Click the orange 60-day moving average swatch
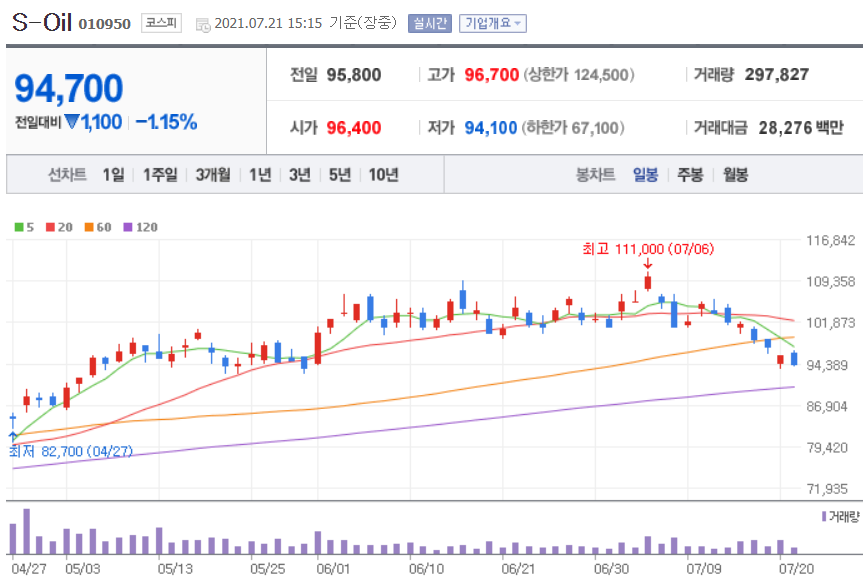863x585 pixels. pyautogui.click(x=89, y=227)
